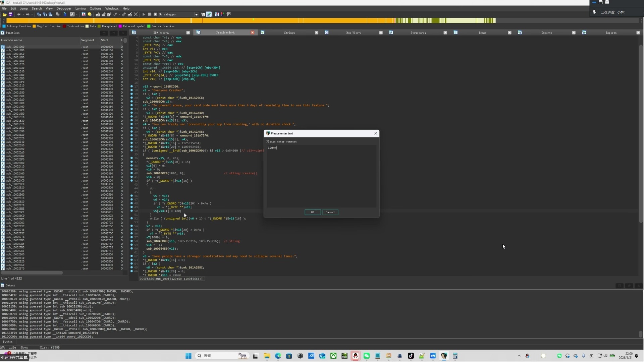
Task: Click the jump back arrow icon
Action: pyautogui.click(x=19, y=14)
